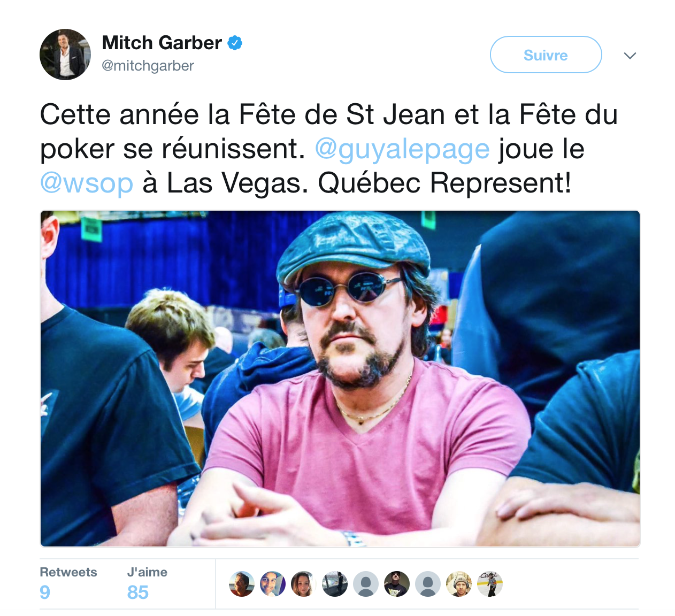Open the third liker's avatar
The width and height of the screenshot is (675, 616).
coord(304,583)
